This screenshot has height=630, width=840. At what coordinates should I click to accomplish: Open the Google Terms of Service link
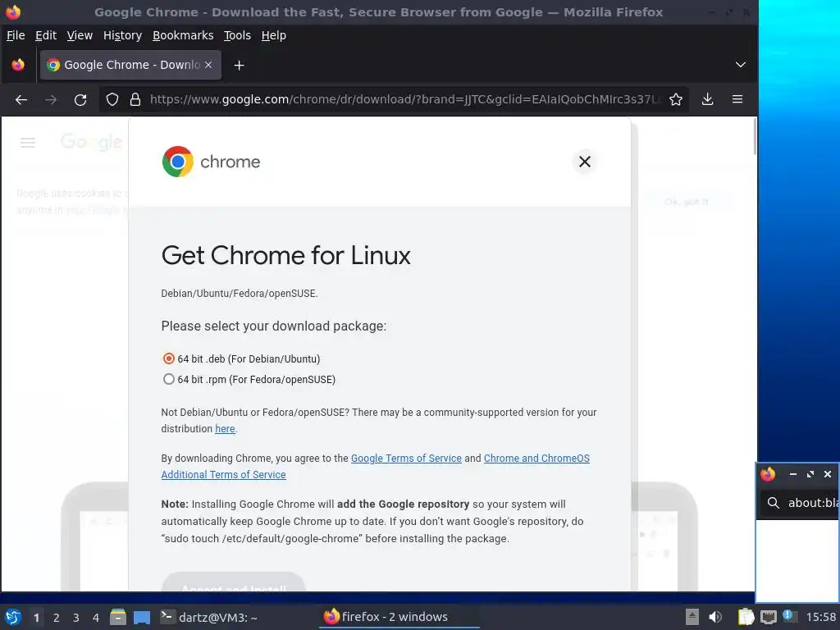point(406,459)
